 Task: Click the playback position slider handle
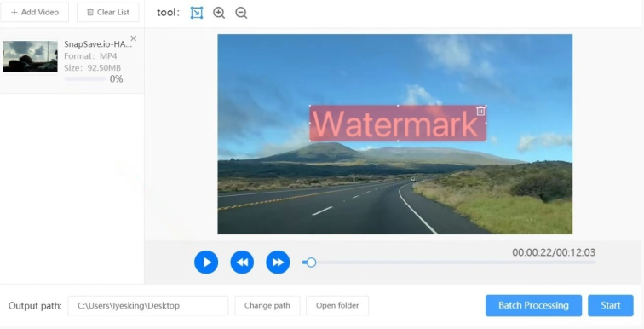tap(311, 262)
